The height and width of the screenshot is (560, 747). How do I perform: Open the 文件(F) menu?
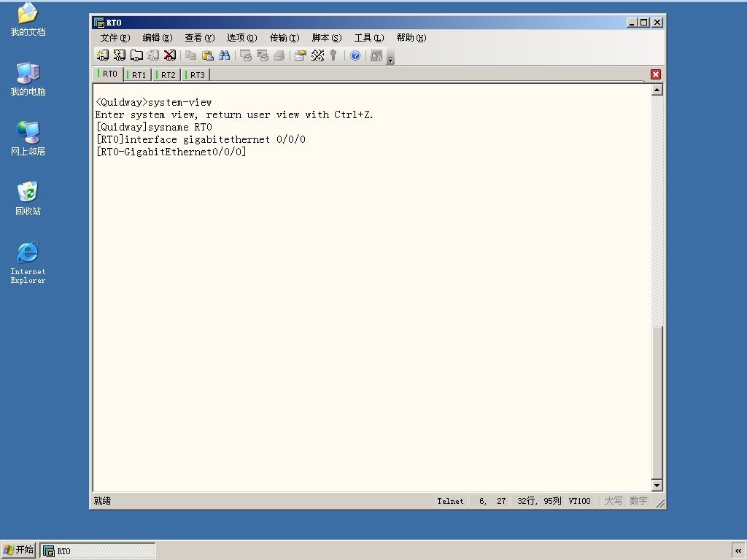click(115, 38)
